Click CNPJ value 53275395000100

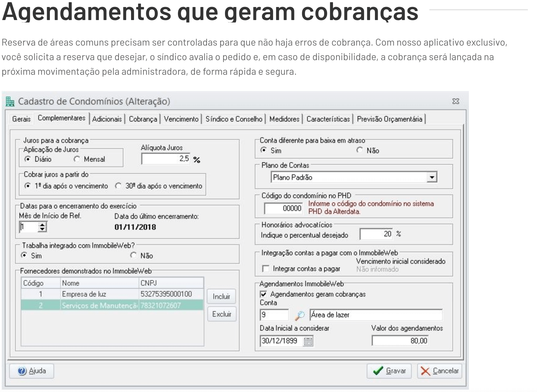(166, 294)
